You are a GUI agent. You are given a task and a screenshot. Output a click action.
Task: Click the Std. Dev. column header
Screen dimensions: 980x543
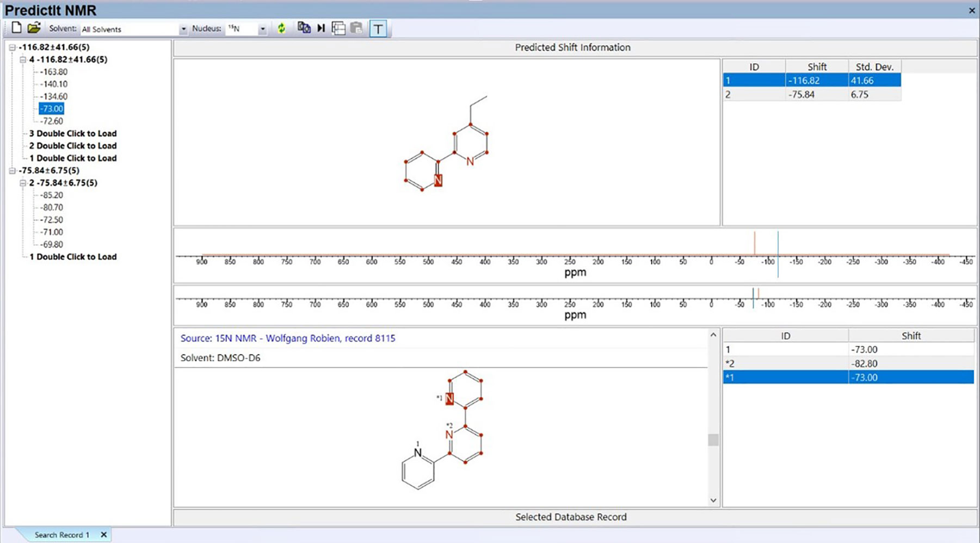(874, 67)
